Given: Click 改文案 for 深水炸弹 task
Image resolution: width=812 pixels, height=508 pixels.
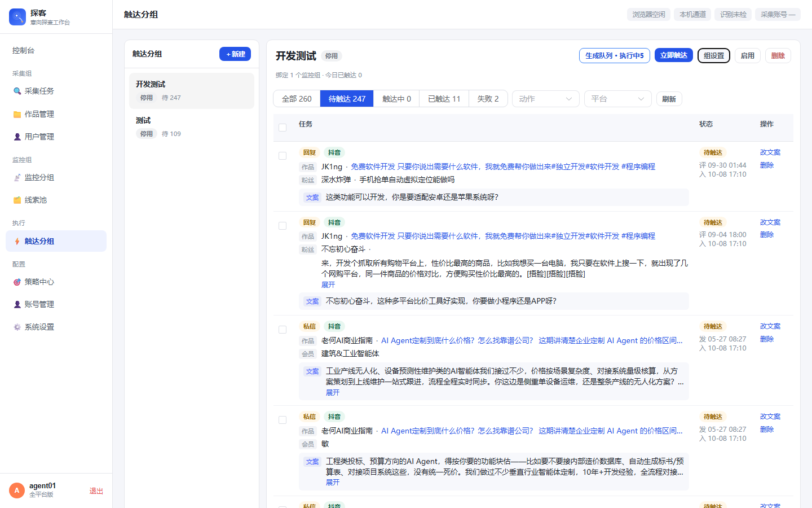Looking at the screenshot, I should pos(770,152).
